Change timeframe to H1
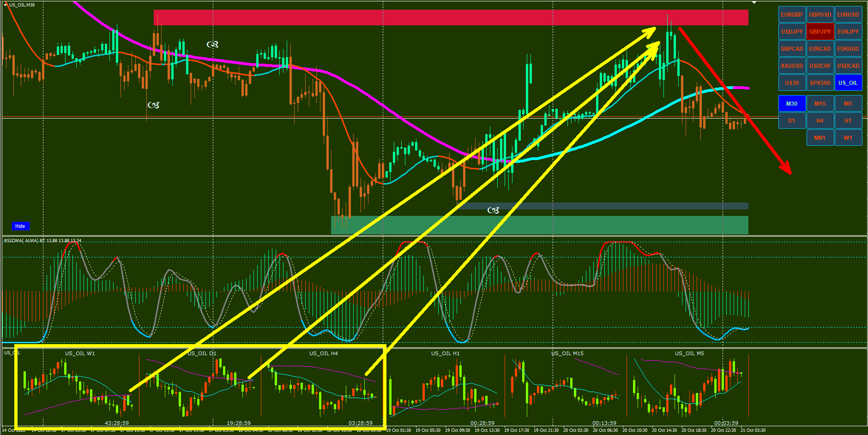 click(x=848, y=121)
